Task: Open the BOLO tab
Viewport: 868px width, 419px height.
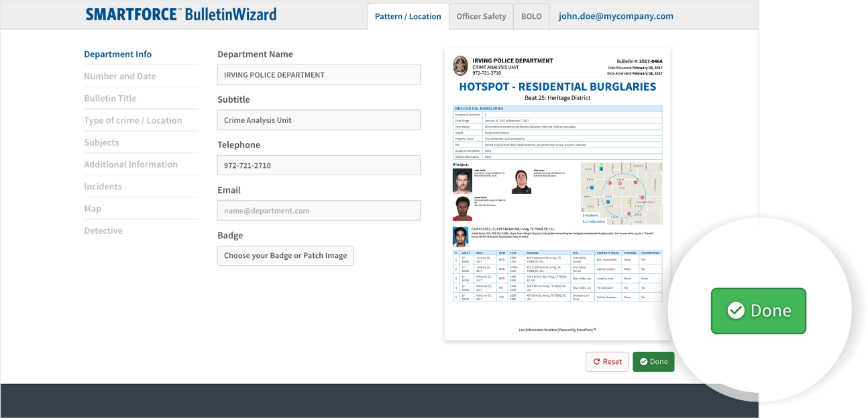Action: (531, 16)
